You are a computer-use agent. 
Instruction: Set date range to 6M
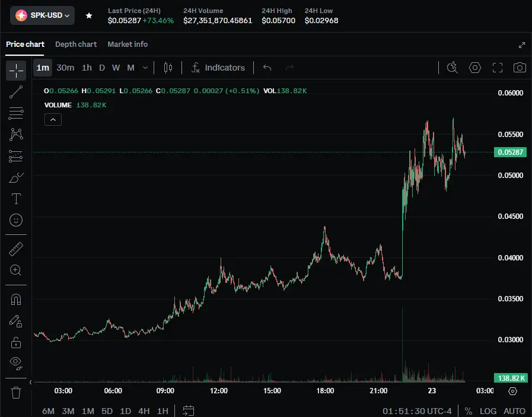(x=48, y=411)
